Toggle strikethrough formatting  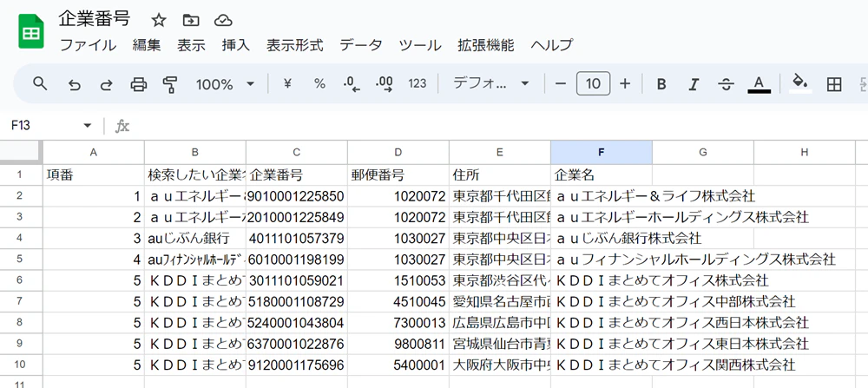pos(726,84)
